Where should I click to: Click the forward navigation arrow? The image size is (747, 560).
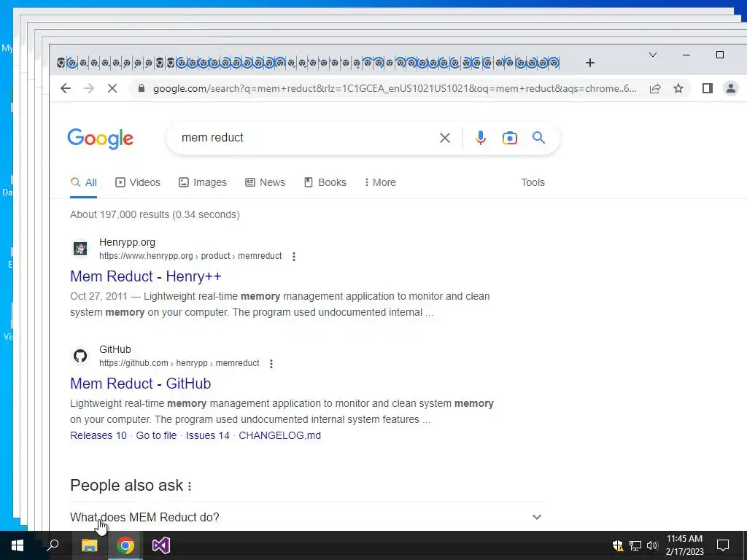click(89, 88)
